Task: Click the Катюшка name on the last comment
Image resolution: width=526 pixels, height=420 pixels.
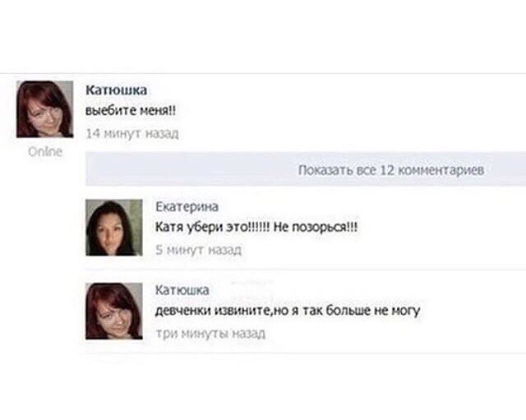Action: [182, 290]
